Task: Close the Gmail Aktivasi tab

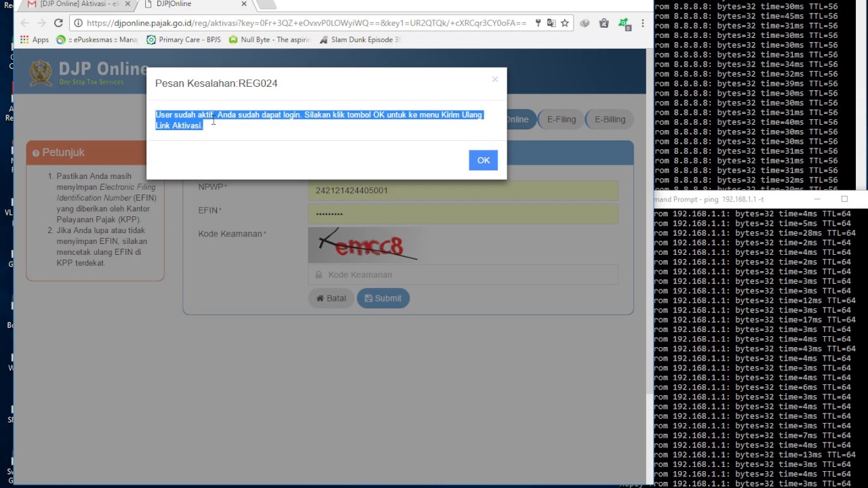Action: coord(127,4)
